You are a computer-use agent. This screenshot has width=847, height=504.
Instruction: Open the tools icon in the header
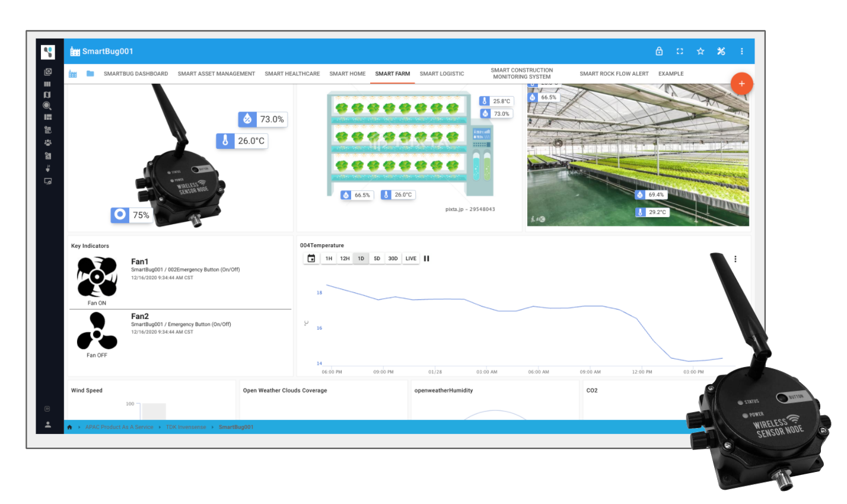tap(721, 52)
